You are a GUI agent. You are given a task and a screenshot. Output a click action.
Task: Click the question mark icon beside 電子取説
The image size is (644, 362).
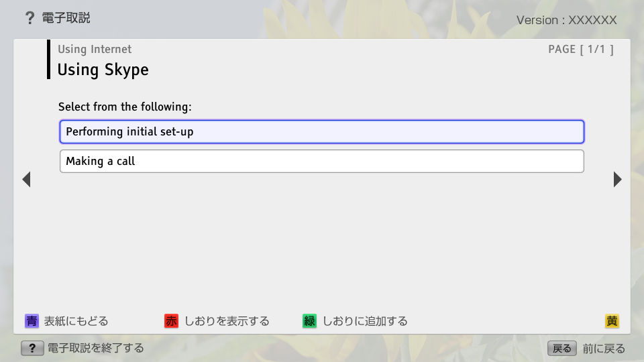(x=29, y=18)
